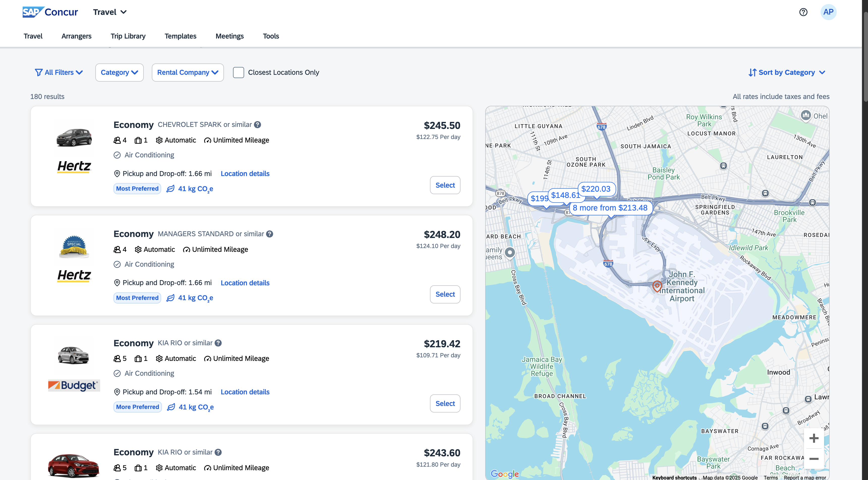Open the help question mark icon
Viewport: 868px width, 480px height.
coord(803,12)
